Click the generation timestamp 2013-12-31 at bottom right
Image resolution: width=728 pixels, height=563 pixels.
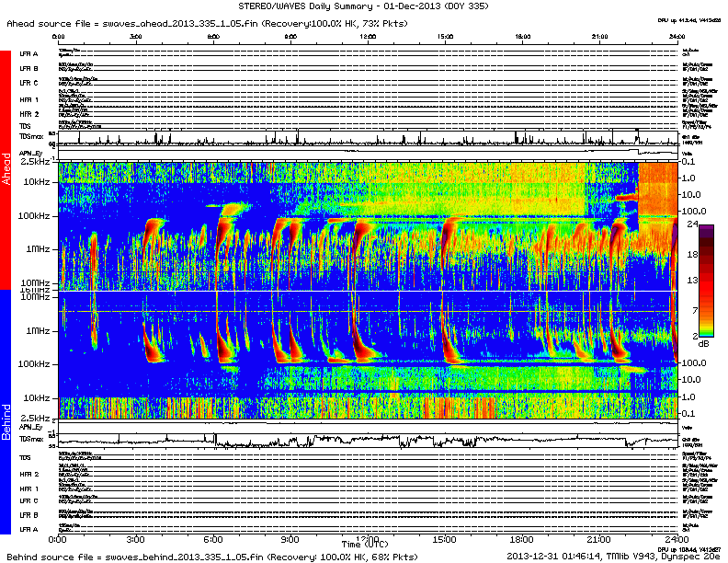coord(550,557)
